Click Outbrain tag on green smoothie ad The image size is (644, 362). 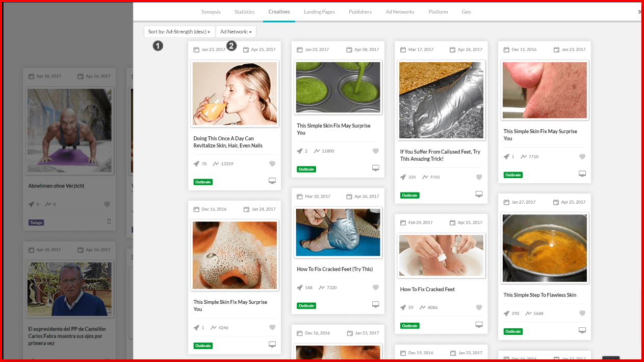306,169
